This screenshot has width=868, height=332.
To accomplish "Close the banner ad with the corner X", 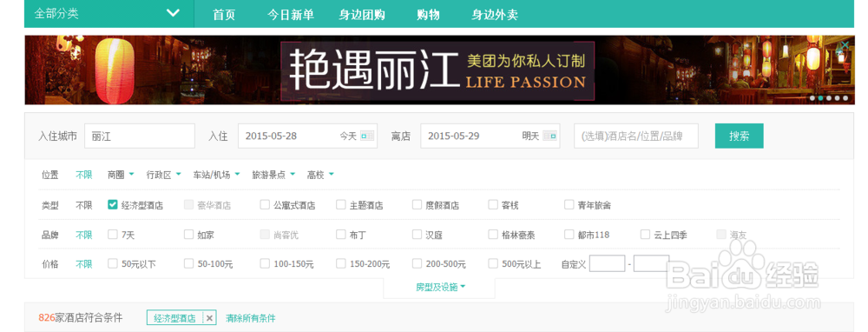I will (x=845, y=45).
